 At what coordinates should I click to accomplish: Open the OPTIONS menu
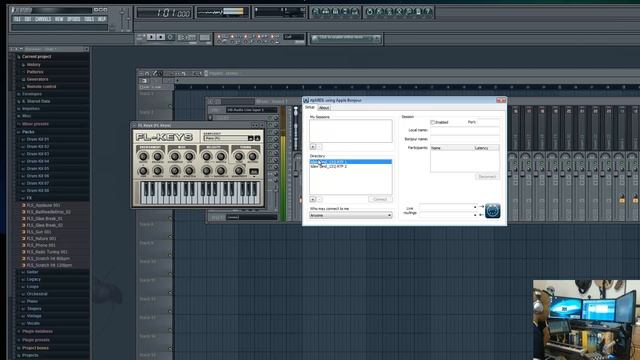point(73,19)
